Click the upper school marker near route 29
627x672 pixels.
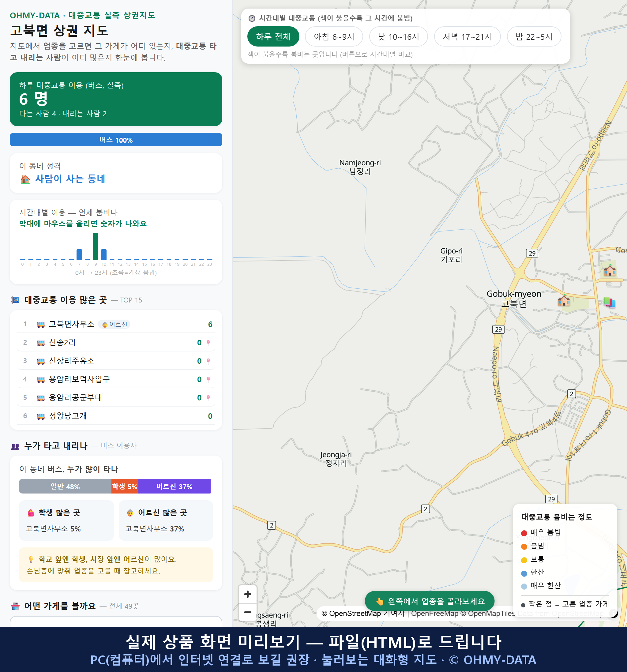(x=610, y=270)
